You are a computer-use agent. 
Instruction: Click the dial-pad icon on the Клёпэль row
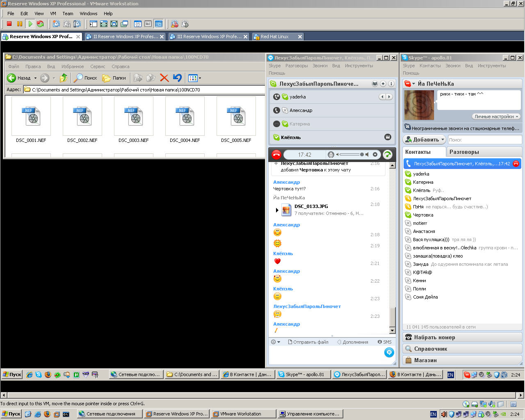388,137
